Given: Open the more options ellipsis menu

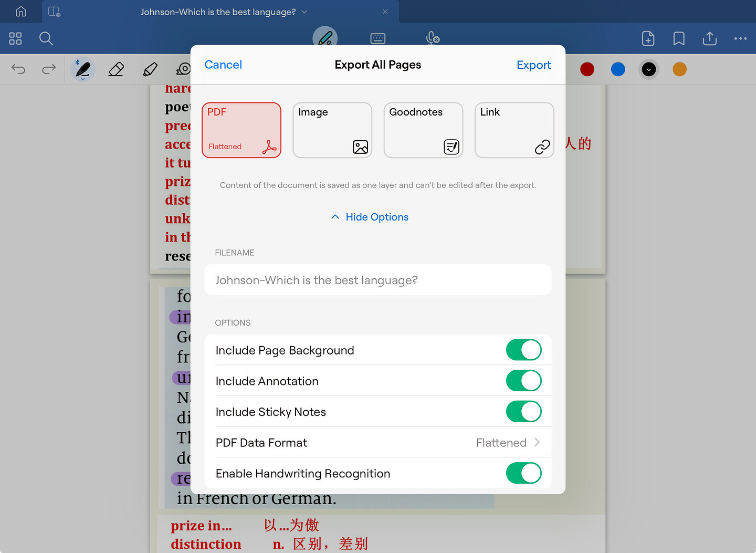Looking at the screenshot, I should tap(741, 38).
